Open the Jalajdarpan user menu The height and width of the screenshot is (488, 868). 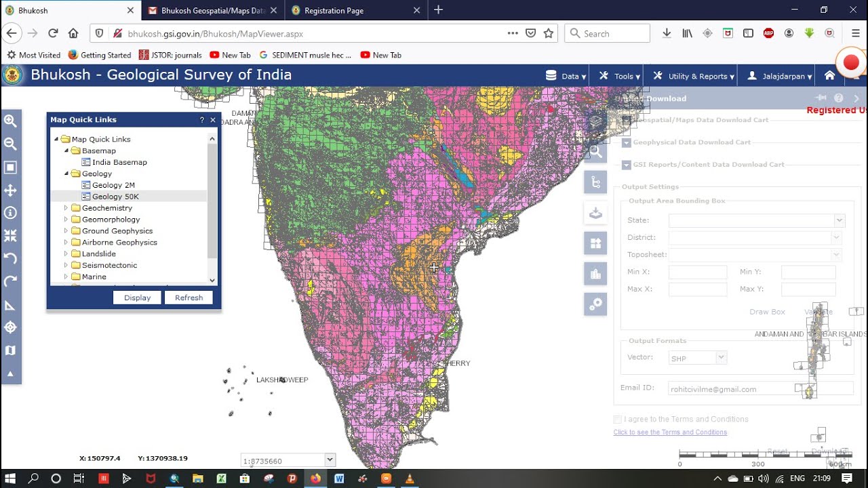[x=779, y=76]
